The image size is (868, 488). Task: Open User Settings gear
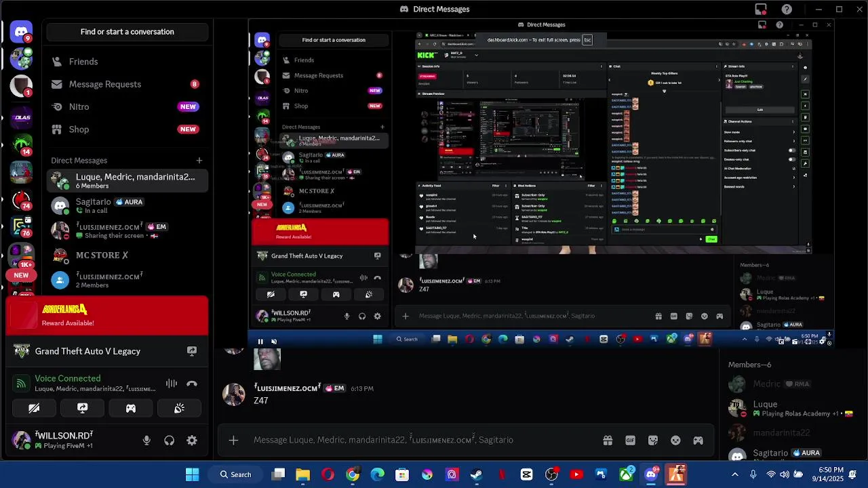192,441
